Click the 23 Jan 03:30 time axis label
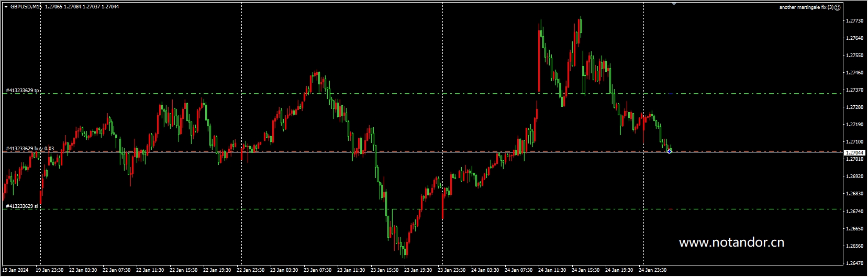The image size is (868, 277). 284,271
